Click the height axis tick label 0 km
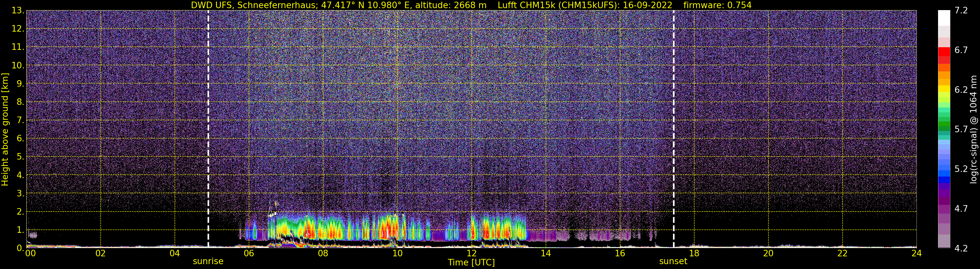Viewport: 980px width, 269px height. [20, 248]
